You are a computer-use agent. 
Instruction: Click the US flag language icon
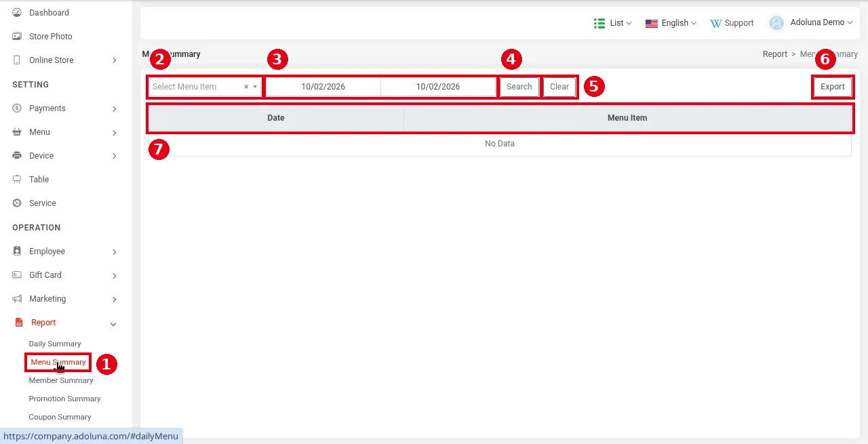(652, 23)
